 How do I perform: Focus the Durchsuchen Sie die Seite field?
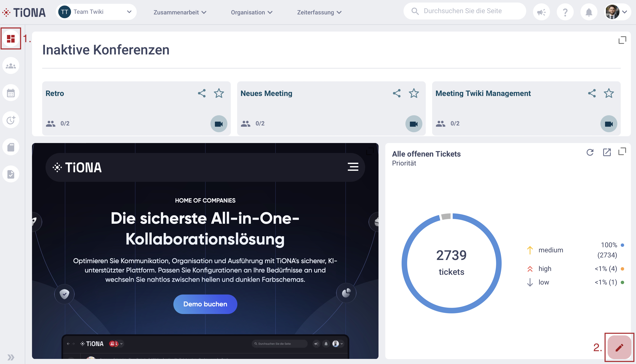click(465, 11)
